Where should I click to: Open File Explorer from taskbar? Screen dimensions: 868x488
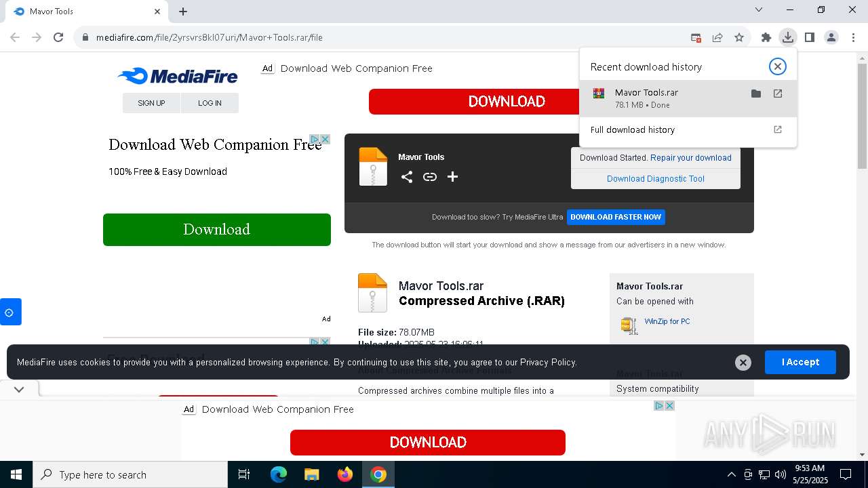click(312, 474)
